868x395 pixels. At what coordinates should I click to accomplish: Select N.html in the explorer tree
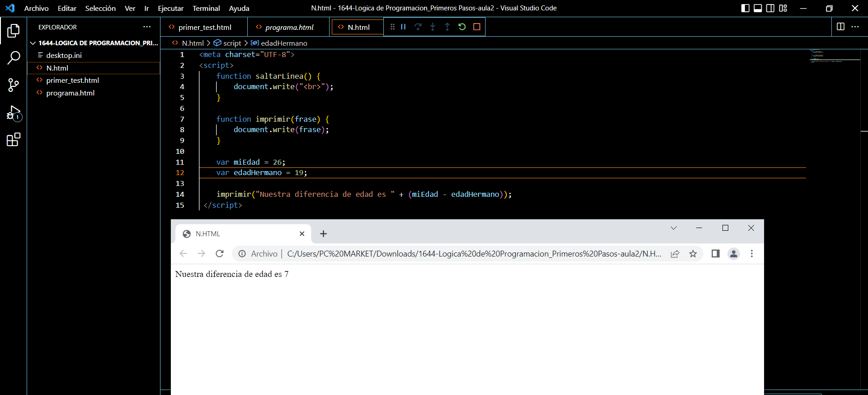click(x=94, y=68)
